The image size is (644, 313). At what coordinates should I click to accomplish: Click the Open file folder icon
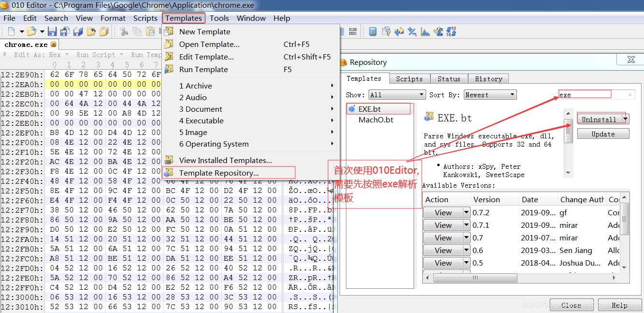pos(32,31)
